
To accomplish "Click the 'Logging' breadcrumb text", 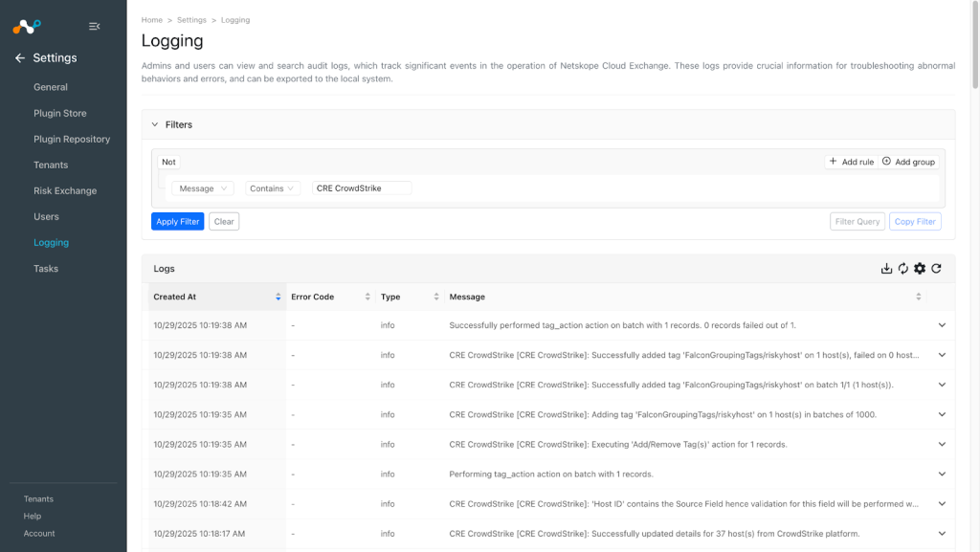I will tap(235, 20).
